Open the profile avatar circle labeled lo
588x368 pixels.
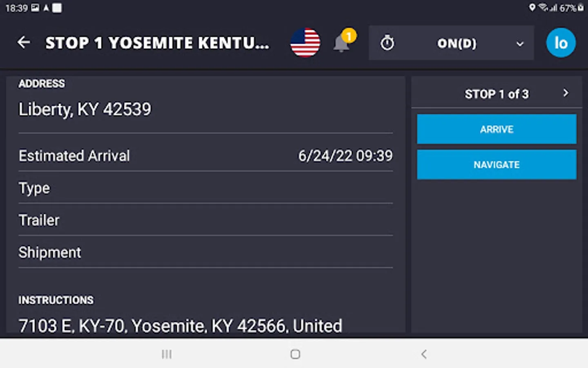tap(561, 43)
